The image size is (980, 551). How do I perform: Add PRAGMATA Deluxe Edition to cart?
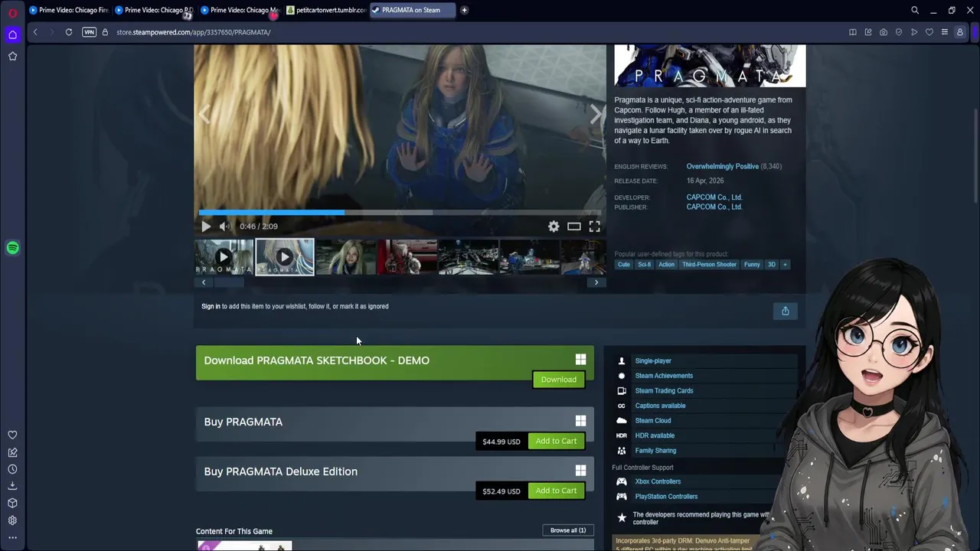(556, 491)
